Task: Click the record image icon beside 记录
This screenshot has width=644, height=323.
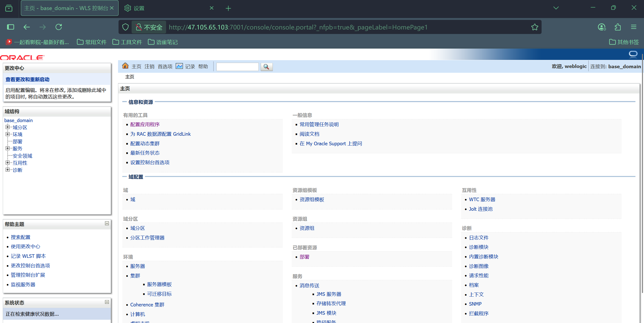Action: [x=179, y=66]
